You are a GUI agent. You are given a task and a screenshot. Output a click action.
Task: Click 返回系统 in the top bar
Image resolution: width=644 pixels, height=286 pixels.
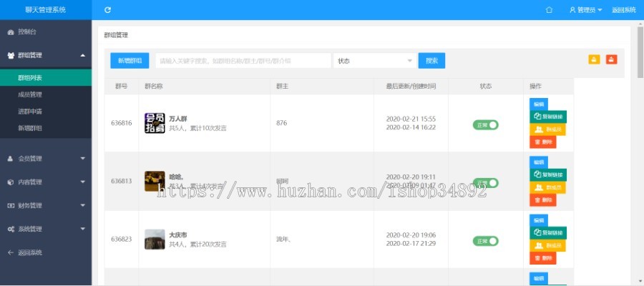624,10
